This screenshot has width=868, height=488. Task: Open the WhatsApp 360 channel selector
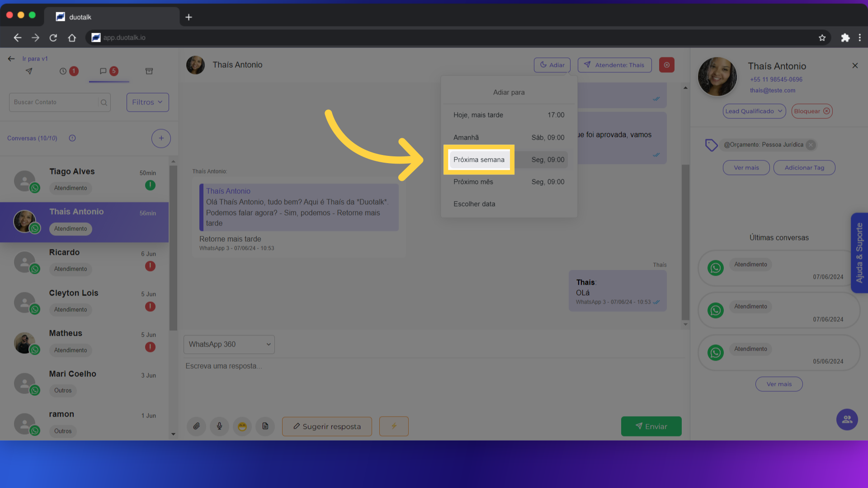229,344
